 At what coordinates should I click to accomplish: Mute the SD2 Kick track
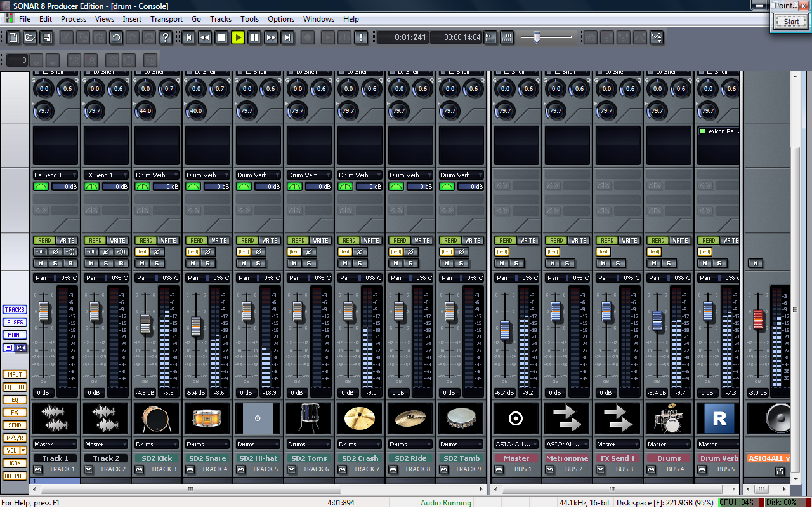point(143,263)
